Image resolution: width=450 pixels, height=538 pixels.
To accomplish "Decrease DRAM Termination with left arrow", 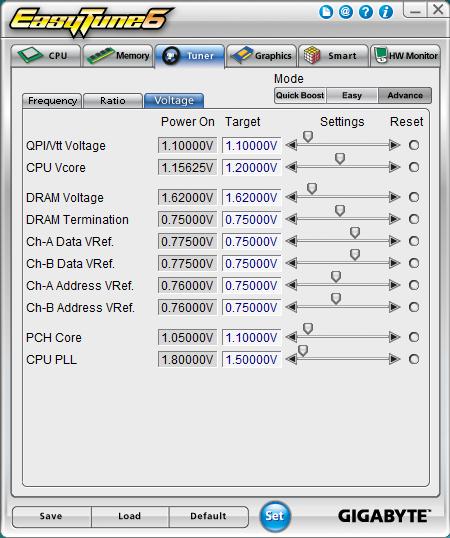I will click(x=291, y=219).
